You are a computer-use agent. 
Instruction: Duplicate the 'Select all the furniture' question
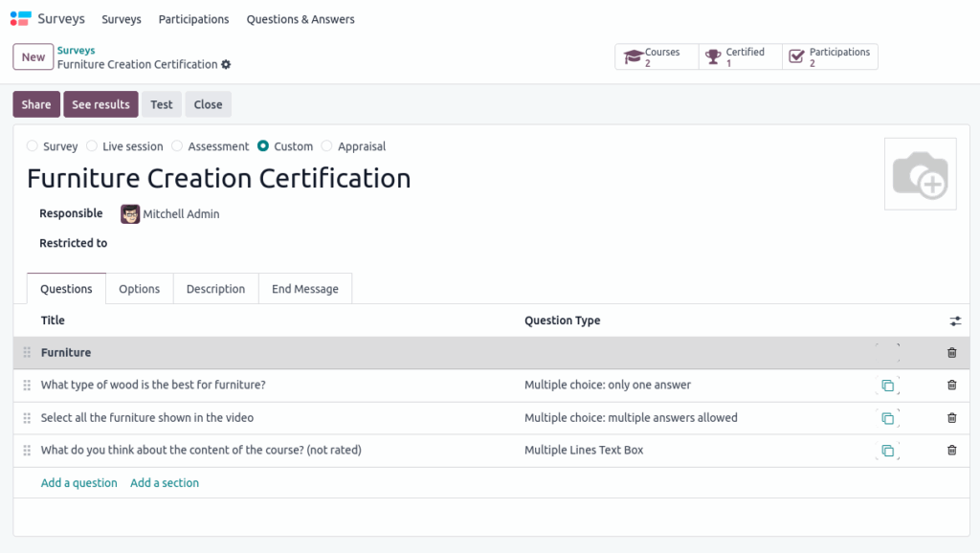pos(887,418)
